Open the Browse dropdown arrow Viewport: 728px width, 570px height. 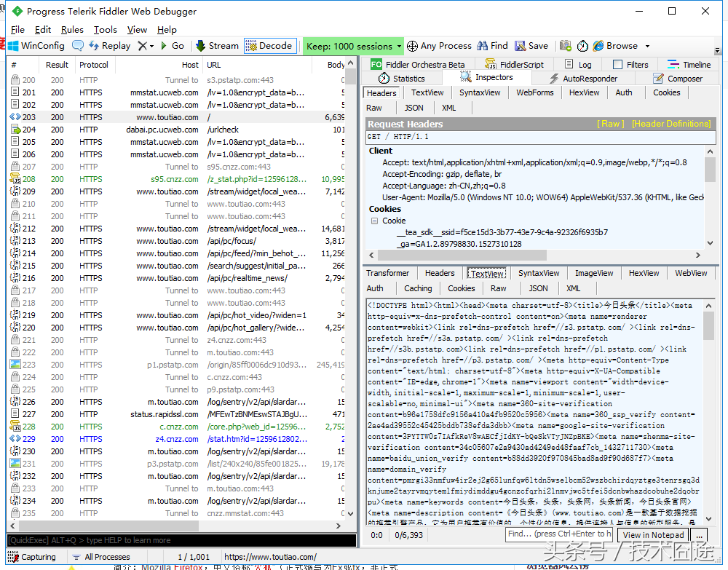[647, 46]
